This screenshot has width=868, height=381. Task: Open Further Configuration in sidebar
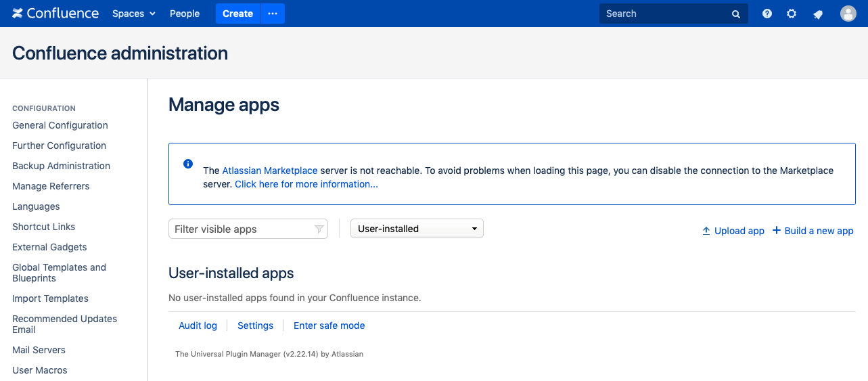[x=59, y=145]
